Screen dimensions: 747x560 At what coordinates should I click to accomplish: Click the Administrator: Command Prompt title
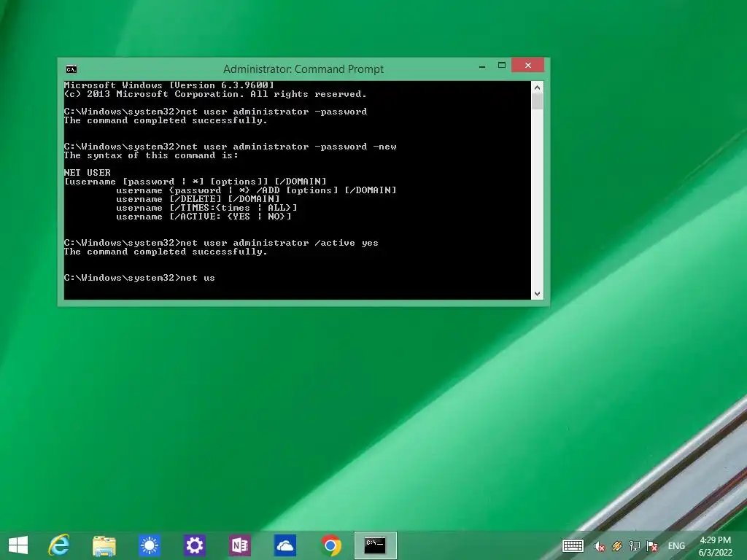tap(303, 69)
